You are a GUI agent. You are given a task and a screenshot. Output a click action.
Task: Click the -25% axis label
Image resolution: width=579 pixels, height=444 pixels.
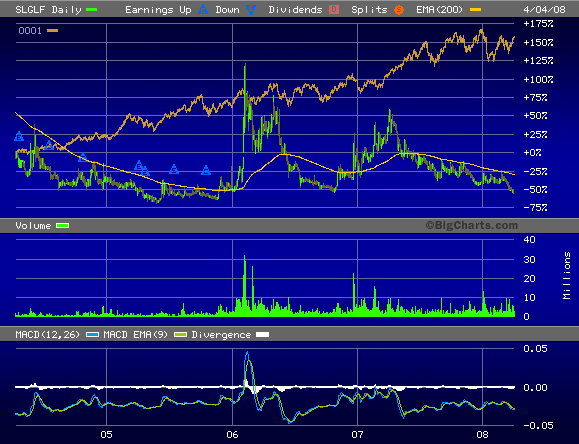pyautogui.click(x=536, y=171)
